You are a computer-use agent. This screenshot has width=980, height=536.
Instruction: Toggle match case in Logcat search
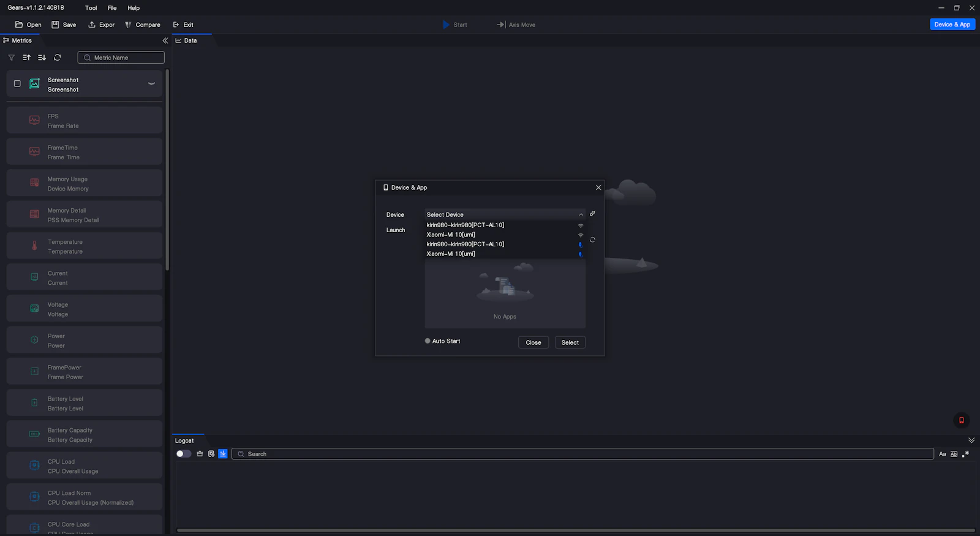pyautogui.click(x=943, y=454)
